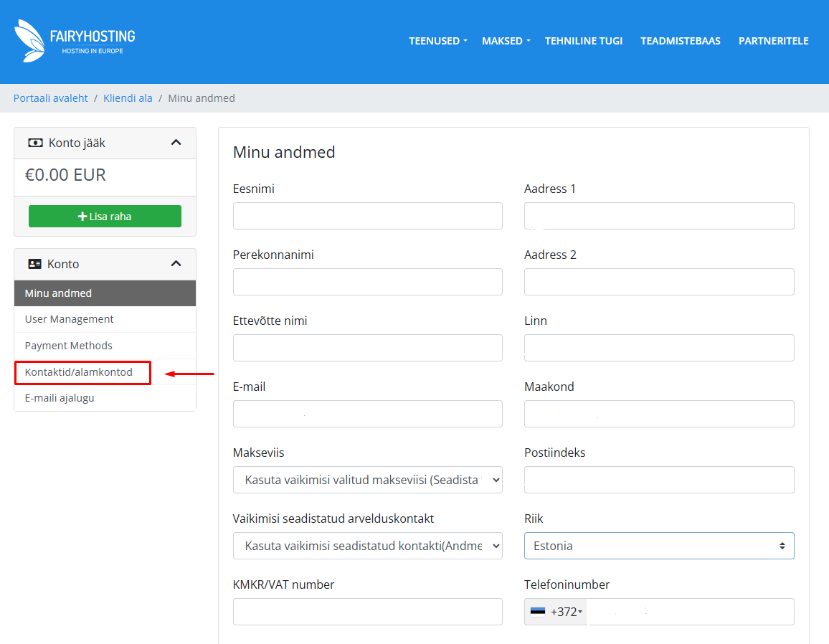
Task: Select Minu andmed in sidebar
Action: (x=105, y=293)
